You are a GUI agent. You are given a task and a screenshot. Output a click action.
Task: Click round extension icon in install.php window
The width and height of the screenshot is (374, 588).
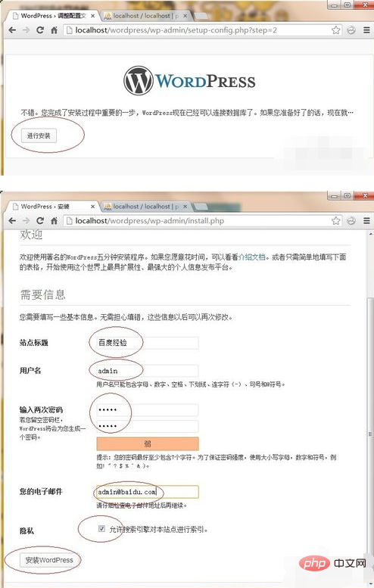(x=351, y=221)
